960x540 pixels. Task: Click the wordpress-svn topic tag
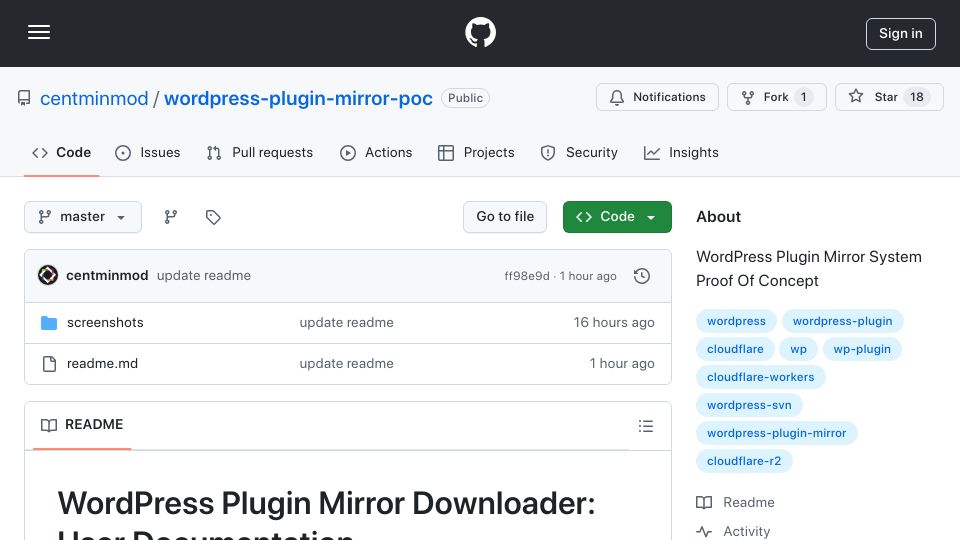pos(749,405)
